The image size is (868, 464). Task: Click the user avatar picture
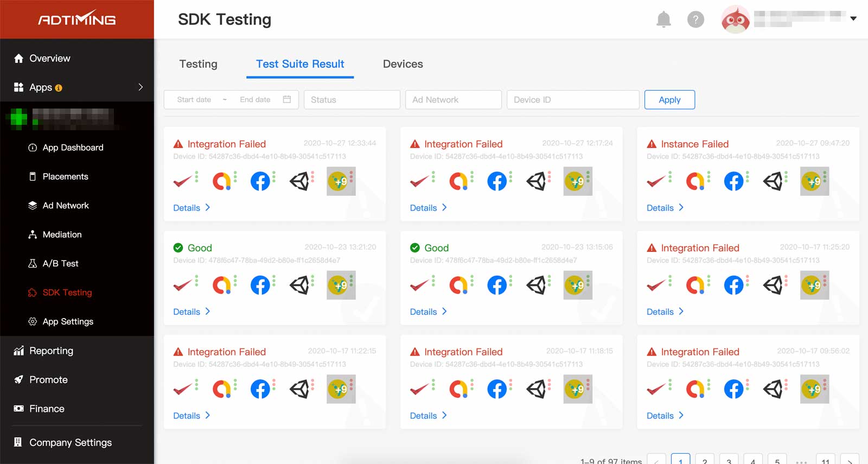735,20
